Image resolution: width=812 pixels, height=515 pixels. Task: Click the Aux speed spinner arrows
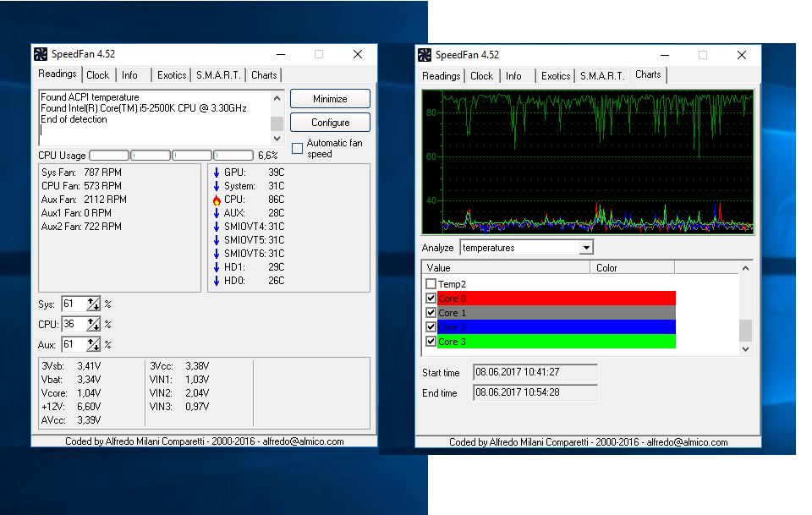click(93, 345)
